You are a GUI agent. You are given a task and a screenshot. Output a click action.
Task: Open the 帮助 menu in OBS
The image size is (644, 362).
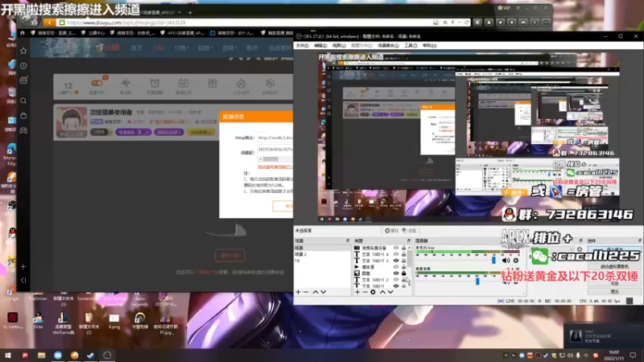430,46
